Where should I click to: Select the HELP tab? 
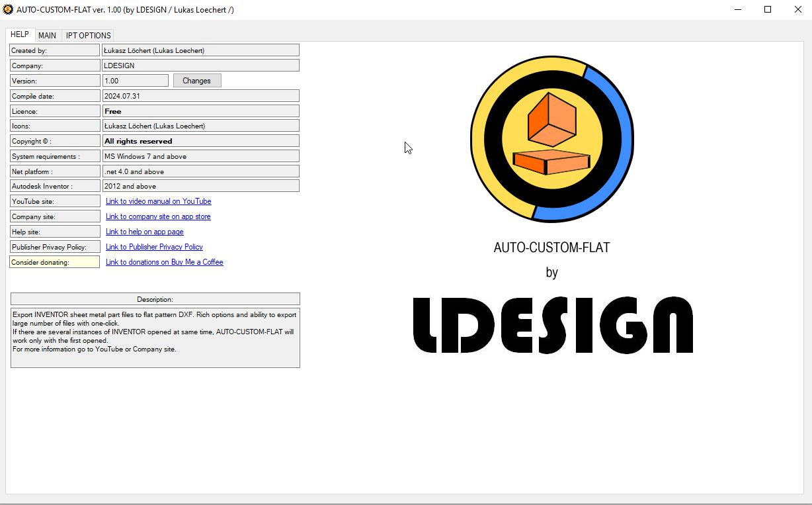20,34
